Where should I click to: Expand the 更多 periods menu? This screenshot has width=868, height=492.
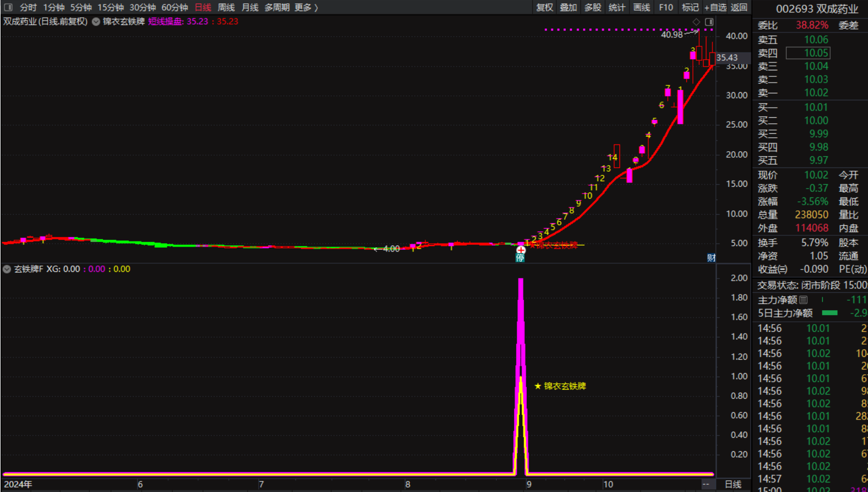[x=306, y=7]
